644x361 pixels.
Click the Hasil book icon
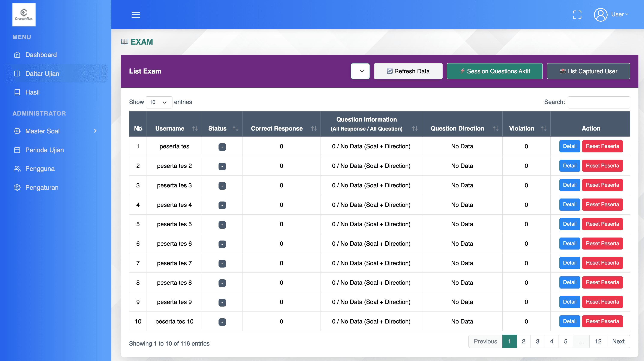click(x=17, y=92)
